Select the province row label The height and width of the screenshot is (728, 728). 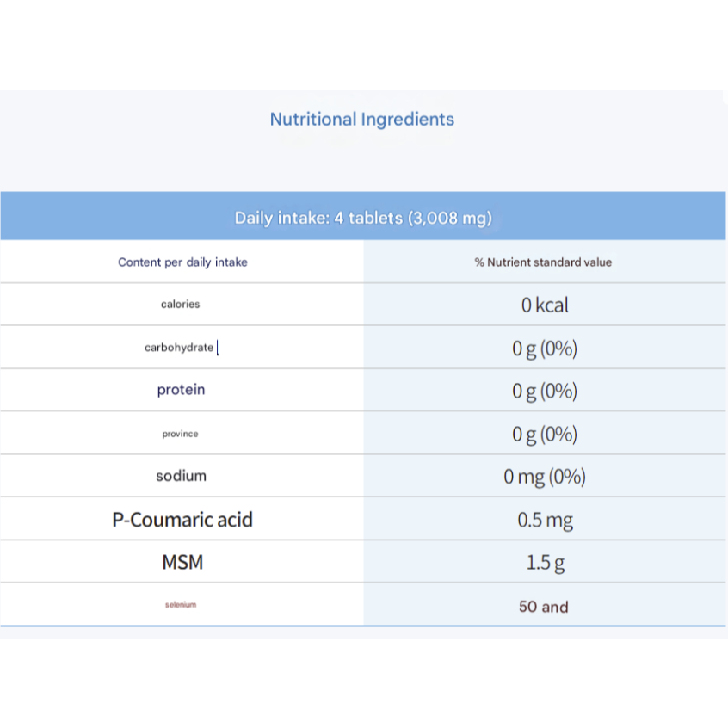coord(180,434)
